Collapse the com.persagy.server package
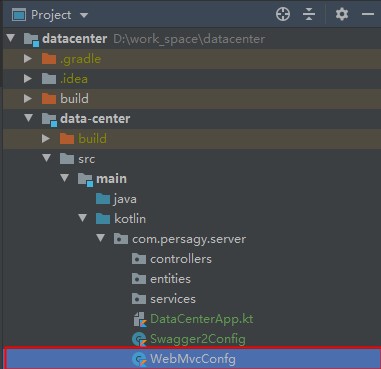Image resolution: width=381 pixels, height=369 pixels. click(100, 238)
